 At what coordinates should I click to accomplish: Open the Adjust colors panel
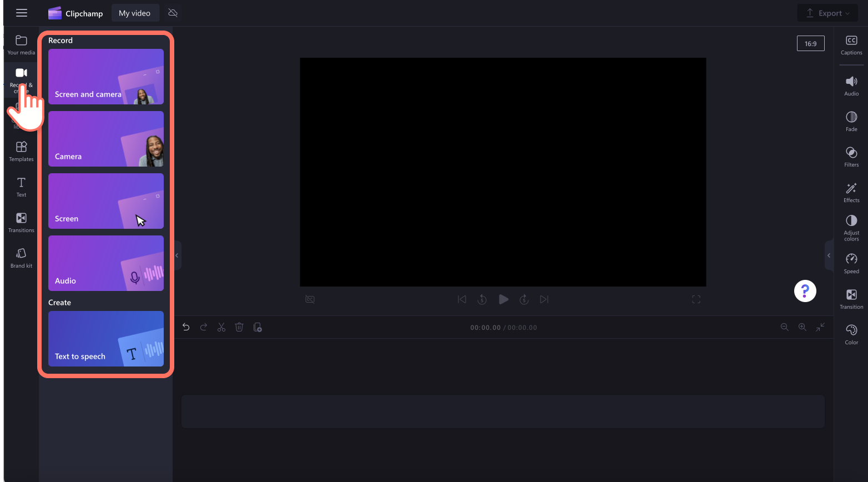point(851,228)
